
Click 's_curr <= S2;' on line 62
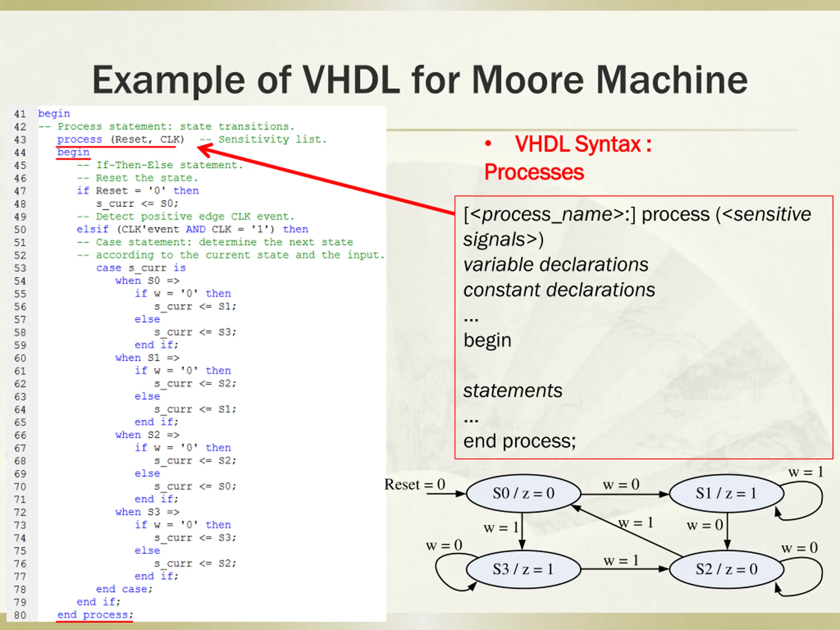[195, 384]
